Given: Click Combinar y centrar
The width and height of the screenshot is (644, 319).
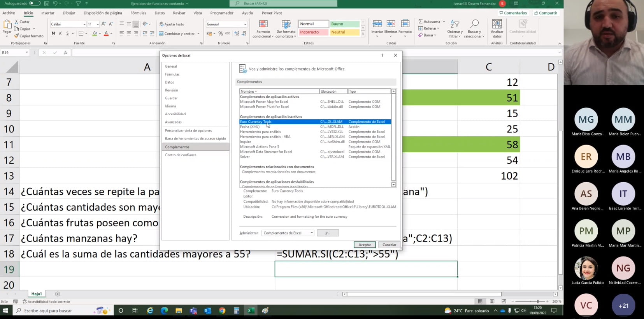Looking at the screenshot, I should (177, 33).
